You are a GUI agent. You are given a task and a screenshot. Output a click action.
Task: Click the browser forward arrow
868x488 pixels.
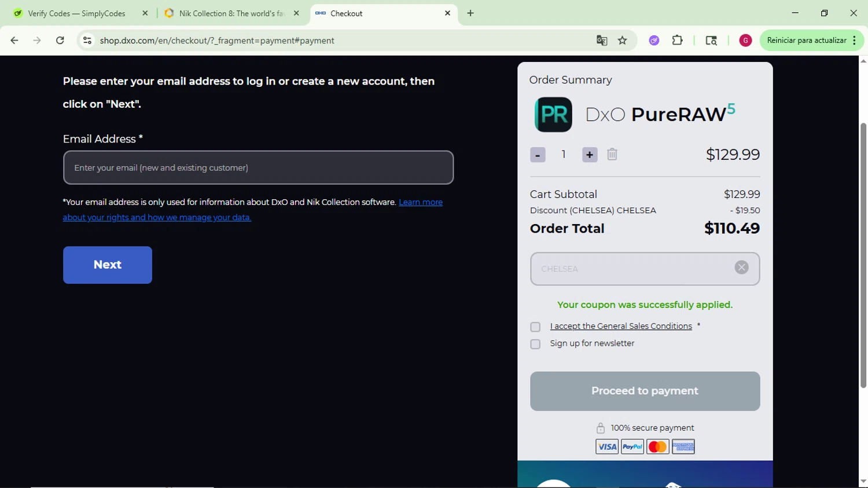click(37, 41)
